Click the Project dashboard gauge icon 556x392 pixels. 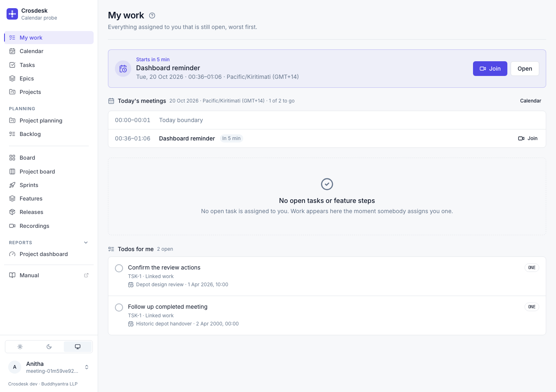[x=12, y=254]
